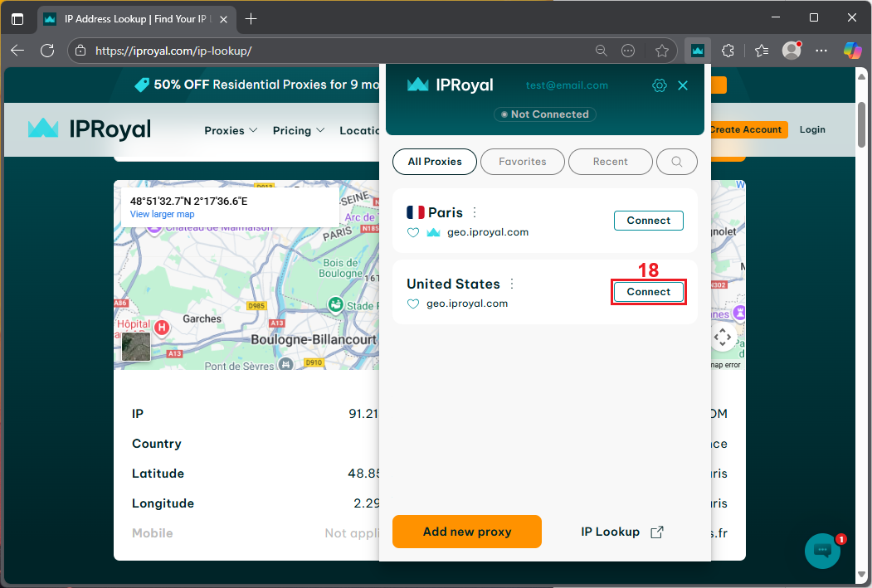872x588 pixels.
Task: Open the IP Lookup external link
Action: pos(621,532)
